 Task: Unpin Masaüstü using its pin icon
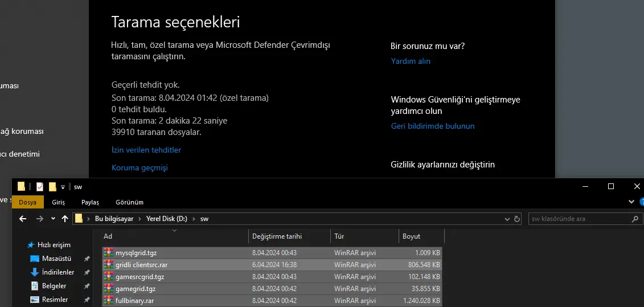[87, 259]
